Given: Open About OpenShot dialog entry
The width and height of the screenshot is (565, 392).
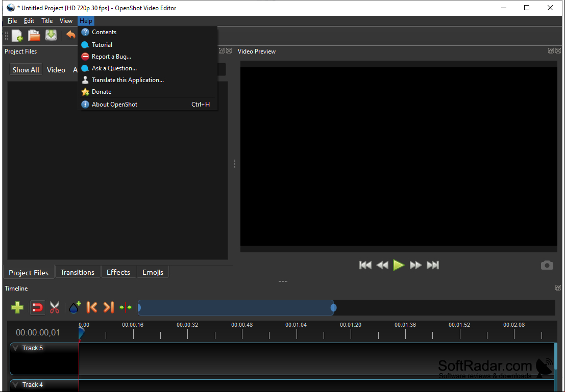Looking at the screenshot, I should pyautogui.click(x=148, y=104).
